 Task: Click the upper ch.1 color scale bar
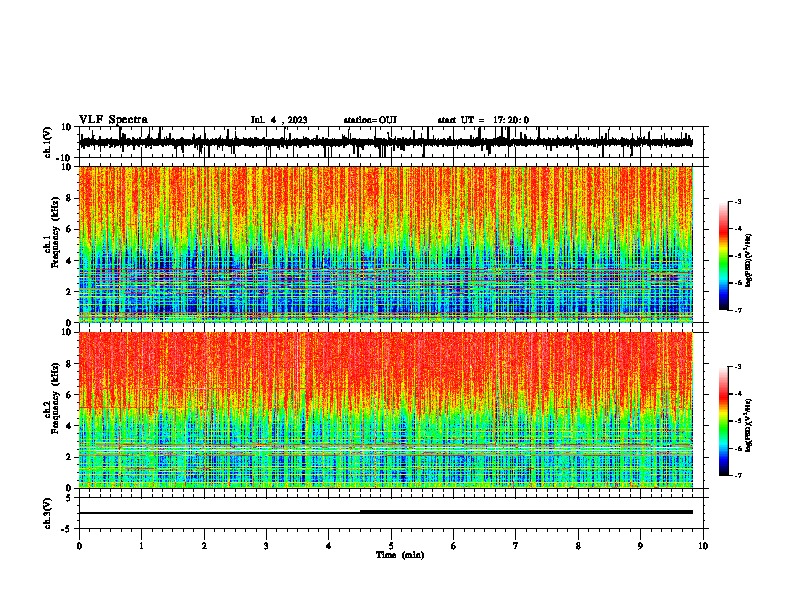coord(723,255)
